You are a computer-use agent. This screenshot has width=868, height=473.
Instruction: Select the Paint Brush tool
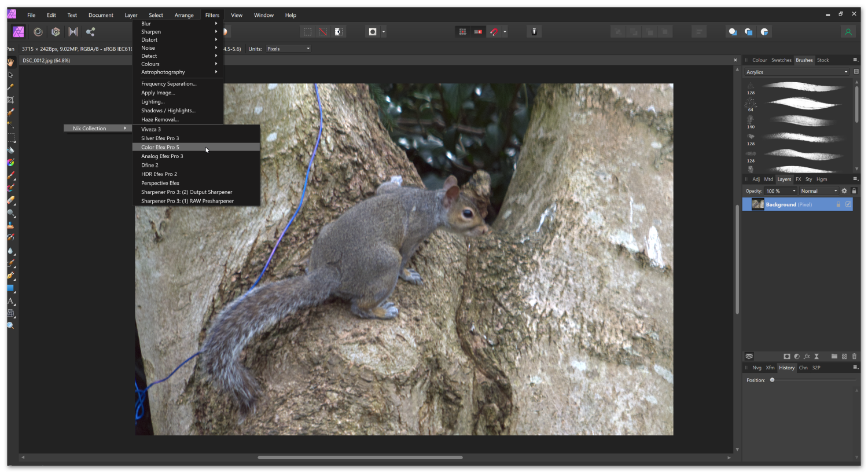coord(10,175)
